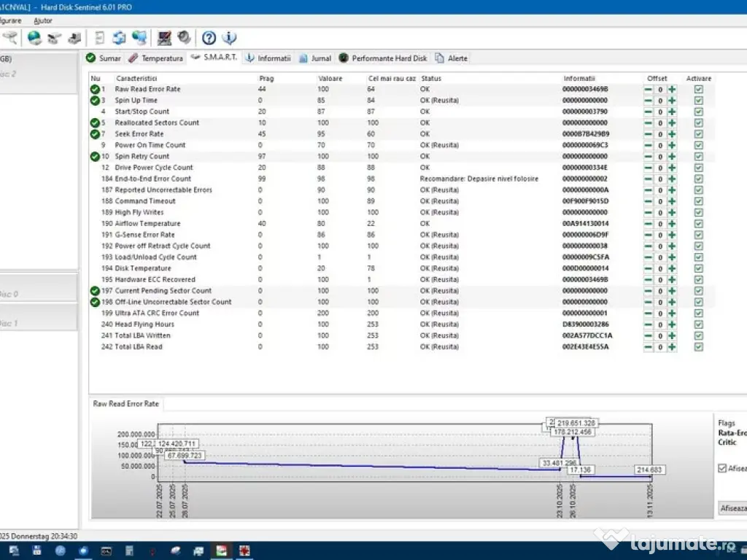Increase offset for Spin Up Time
This screenshot has height=560, width=747.
point(672,101)
